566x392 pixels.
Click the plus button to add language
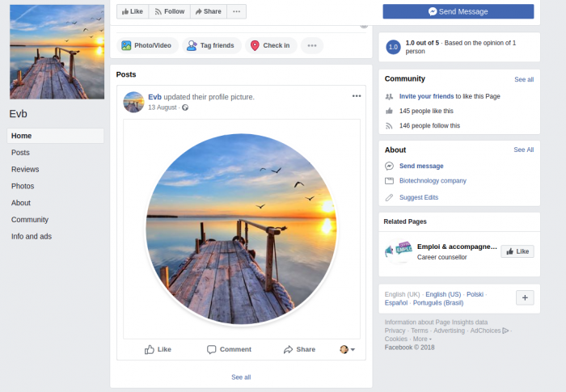525,297
